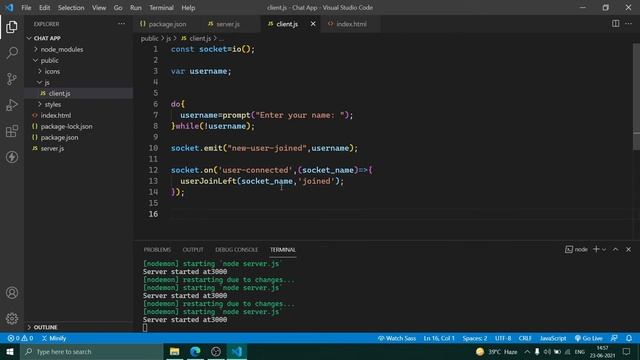
Task: Open editor More Actions ellipsis
Action: coord(628,24)
